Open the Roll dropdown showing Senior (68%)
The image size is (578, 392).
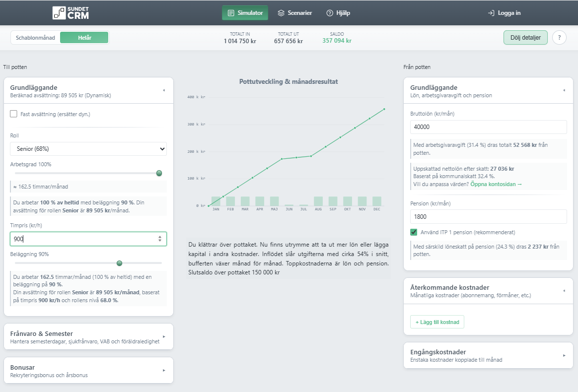point(87,148)
